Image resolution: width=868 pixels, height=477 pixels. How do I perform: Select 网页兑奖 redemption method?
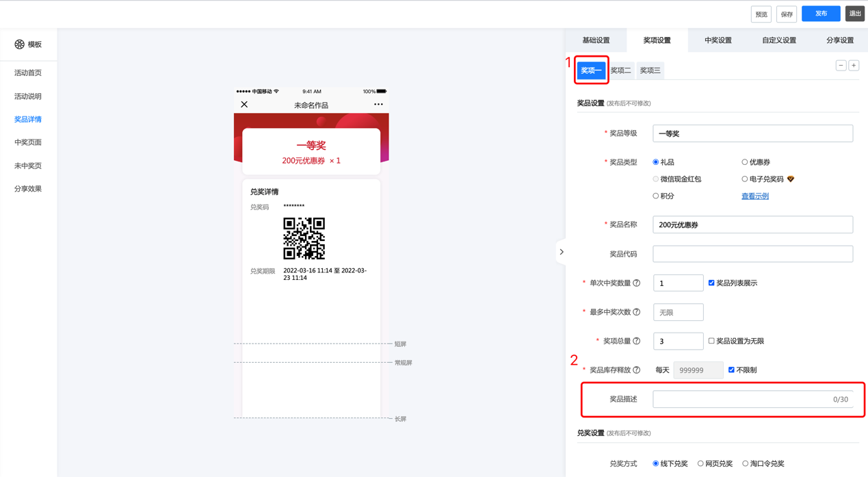tap(700, 464)
